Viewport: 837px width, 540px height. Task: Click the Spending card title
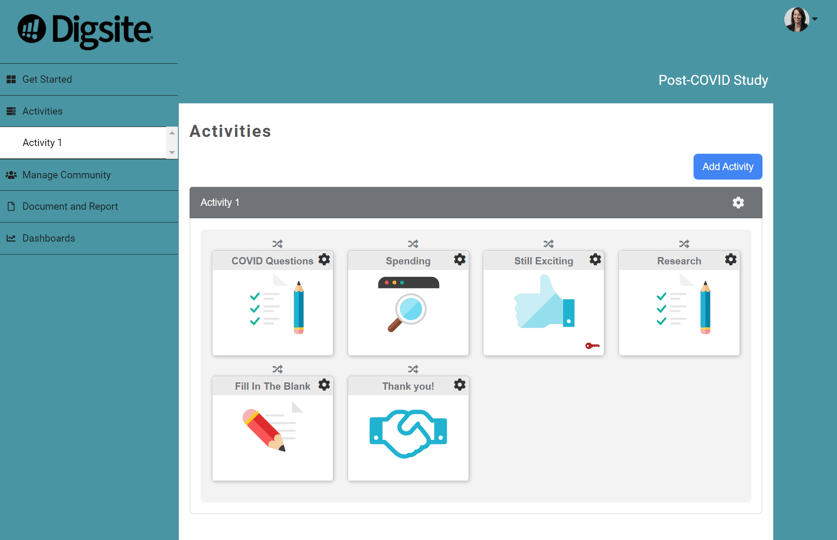pos(408,261)
